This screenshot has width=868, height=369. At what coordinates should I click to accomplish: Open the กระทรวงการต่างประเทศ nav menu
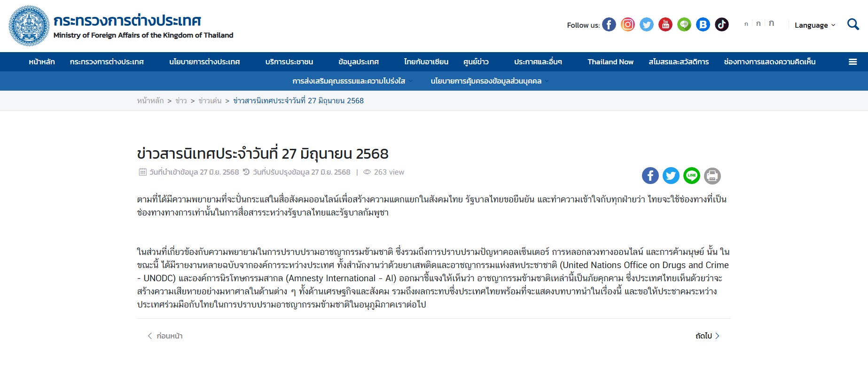point(107,62)
